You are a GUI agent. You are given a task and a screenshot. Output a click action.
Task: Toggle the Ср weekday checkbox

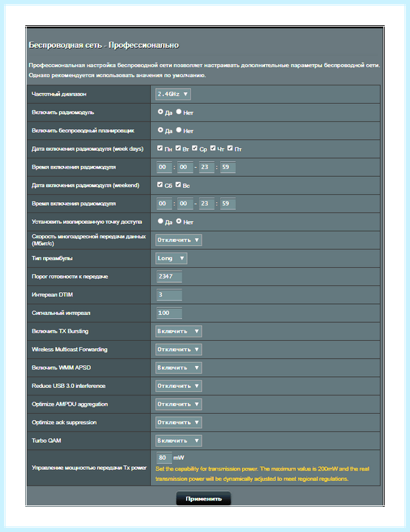click(195, 148)
